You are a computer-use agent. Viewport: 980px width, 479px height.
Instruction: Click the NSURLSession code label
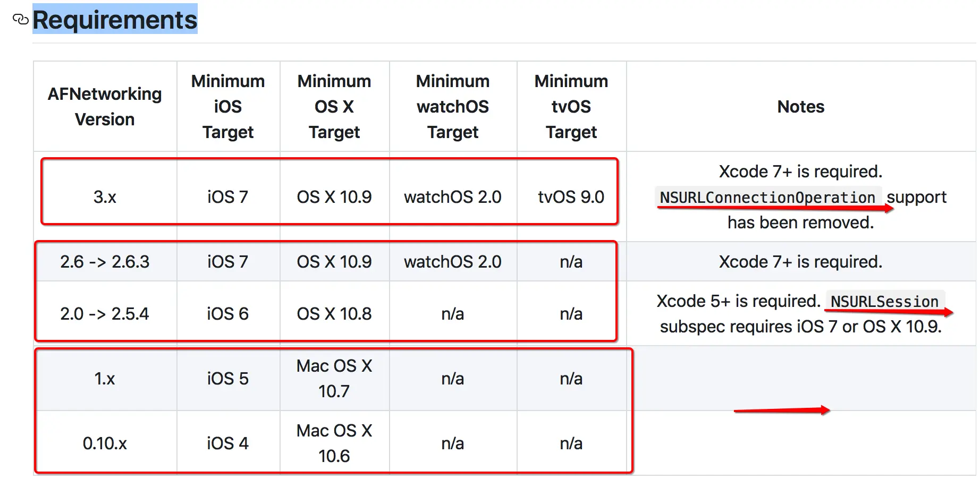(x=884, y=302)
